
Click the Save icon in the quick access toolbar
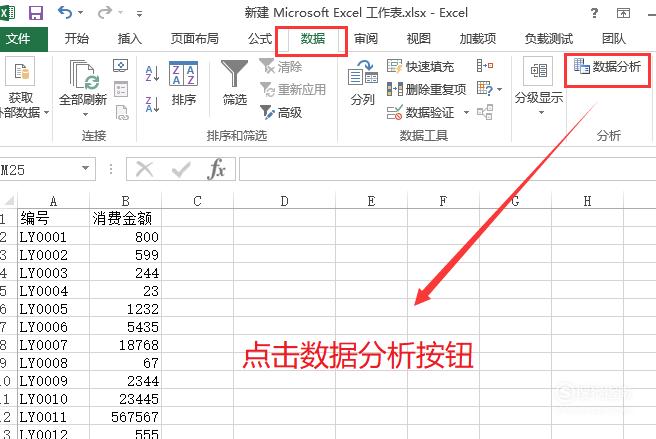coord(36,13)
